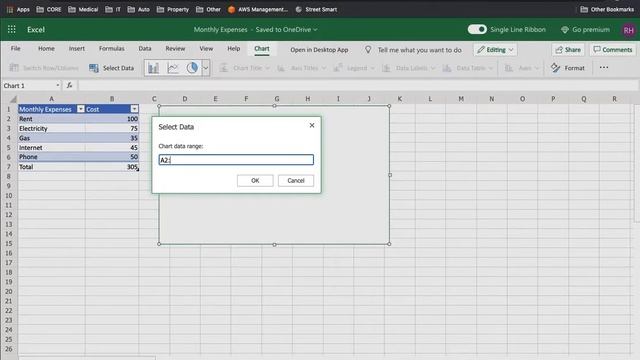
Task: Open the RH account avatar
Action: (629, 30)
